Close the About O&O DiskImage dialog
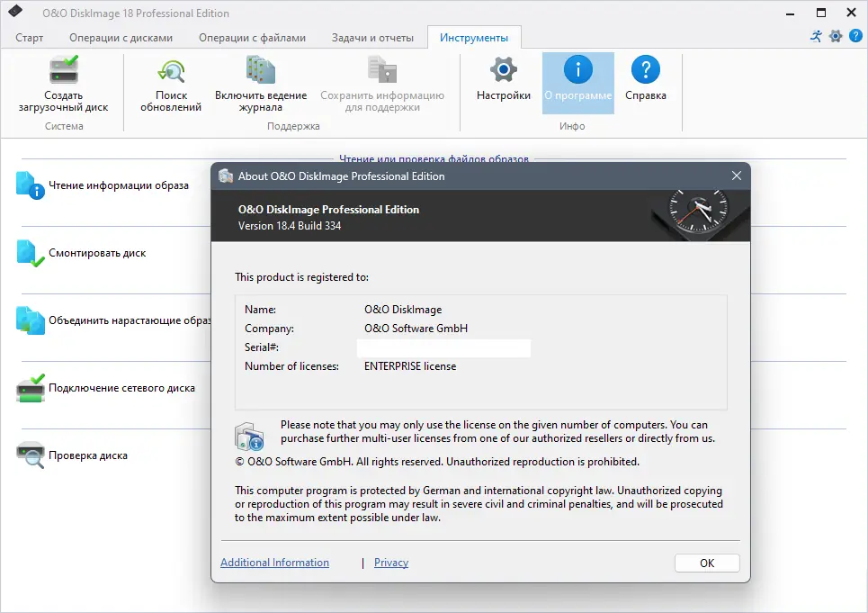The image size is (868, 613). pyautogui.click(x=737, y=176)
